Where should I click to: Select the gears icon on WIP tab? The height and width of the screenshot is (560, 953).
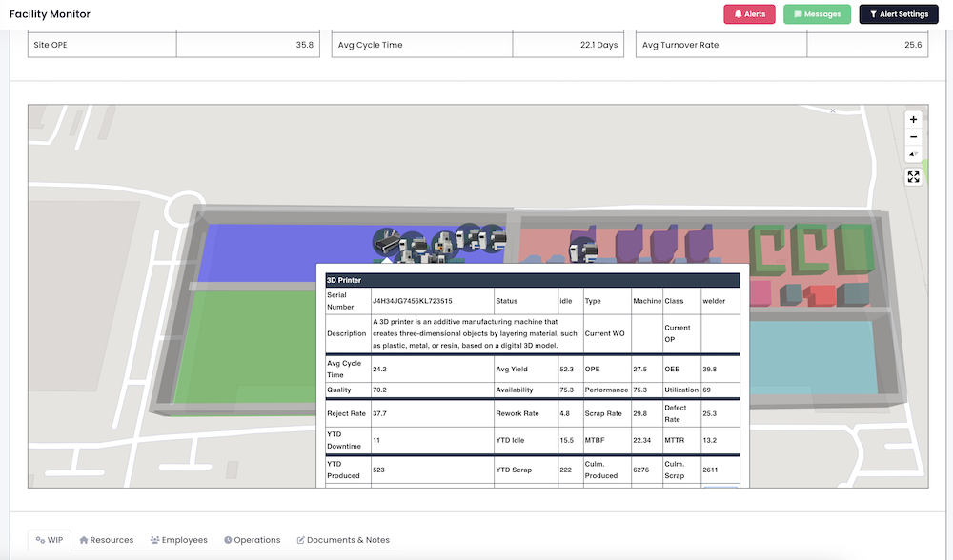coord(39,540)
